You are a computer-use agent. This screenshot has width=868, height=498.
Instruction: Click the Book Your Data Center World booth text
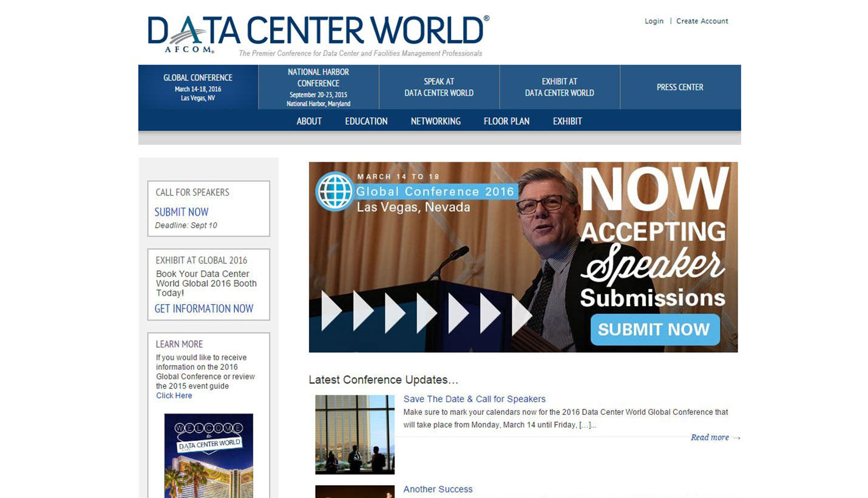click(x=206, y=283)
